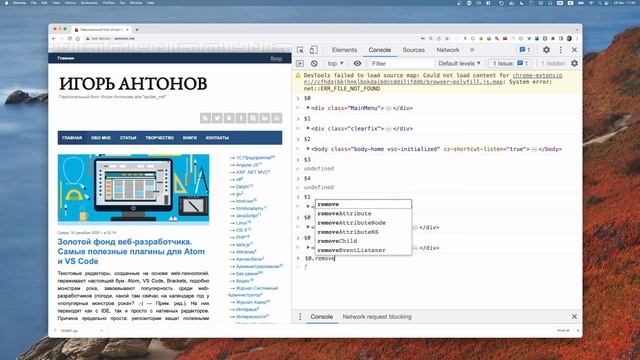640x360 pixels.
Task: Show console sidebar icon
Action: [x=300, y=63]
